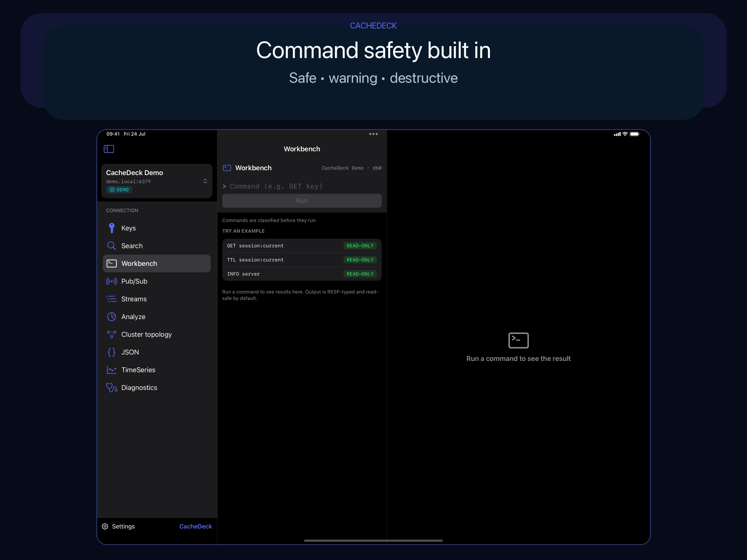Click the 'CacheDeck Demo · db0' label
The height and width of the screenshot is (560, 747).
[x=352, y=168]
